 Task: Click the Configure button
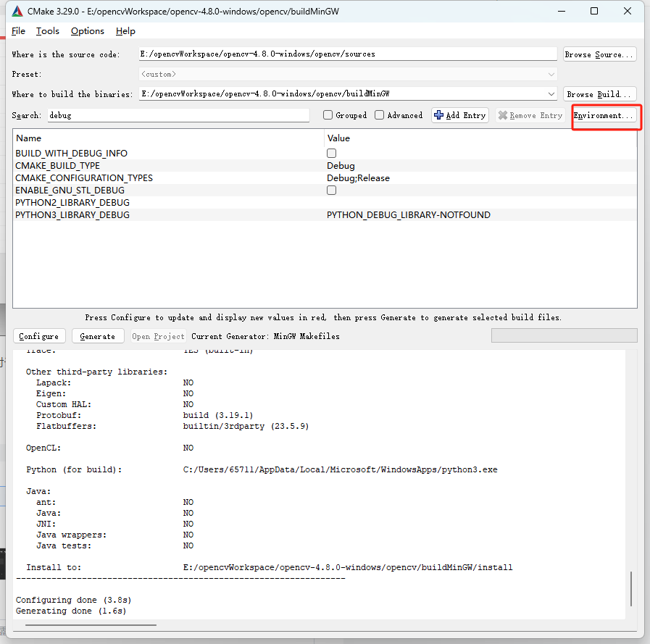39,336
